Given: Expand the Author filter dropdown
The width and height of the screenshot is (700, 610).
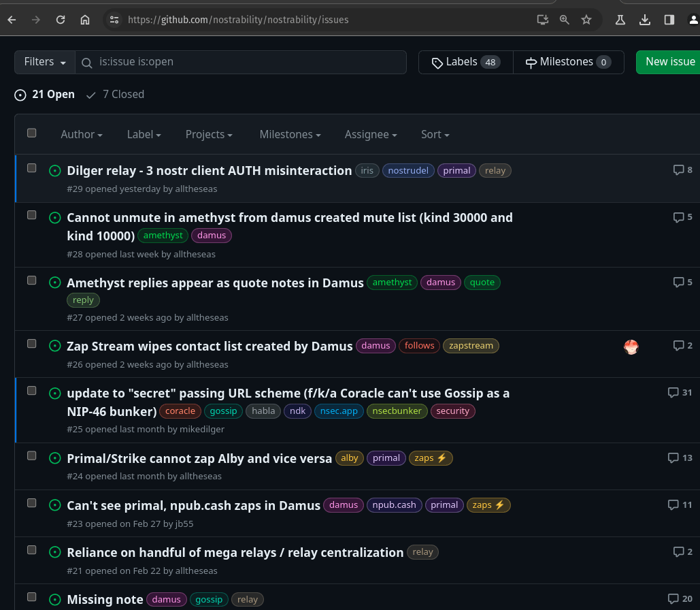Looking at the screenshot, I should pos(82,135).
